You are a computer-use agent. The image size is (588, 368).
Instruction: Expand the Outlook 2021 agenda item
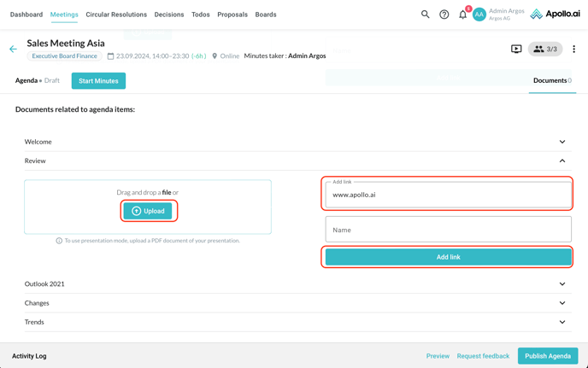tap(562, 284)
